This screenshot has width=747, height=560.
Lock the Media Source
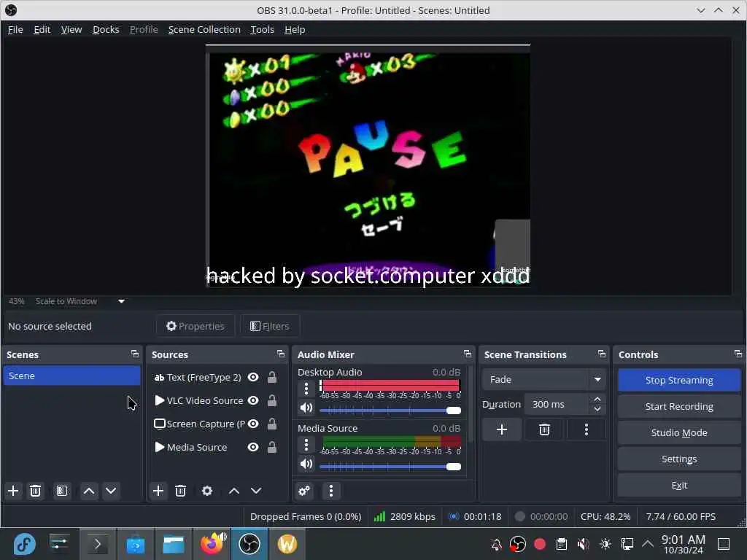(272, 447)
